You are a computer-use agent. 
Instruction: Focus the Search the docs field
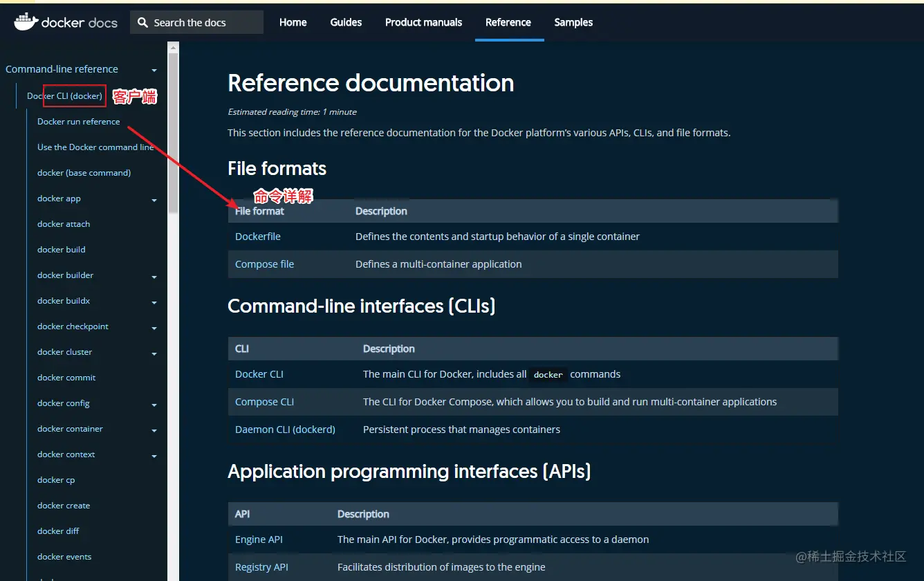196,22
